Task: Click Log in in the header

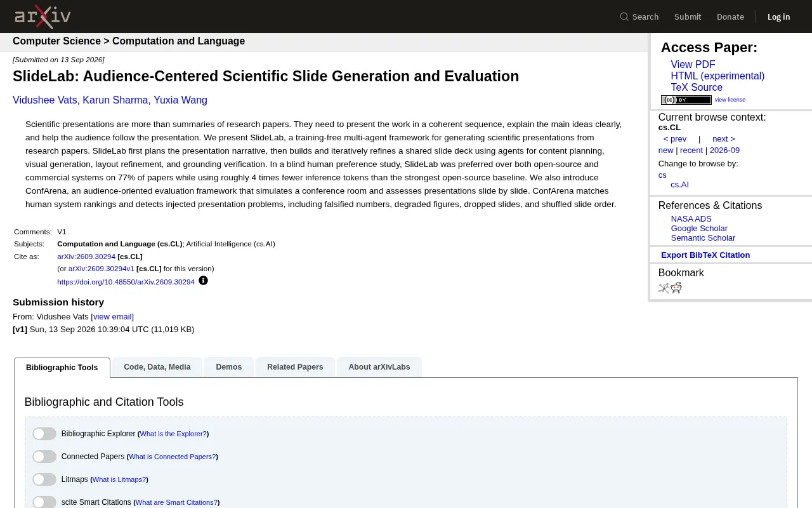Action: click(778, 17)
